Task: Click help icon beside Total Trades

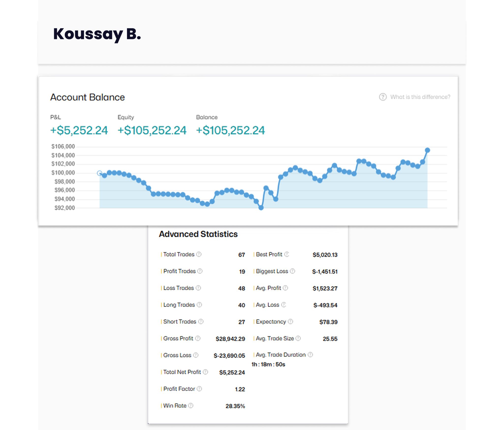Action: pos(199,254)
